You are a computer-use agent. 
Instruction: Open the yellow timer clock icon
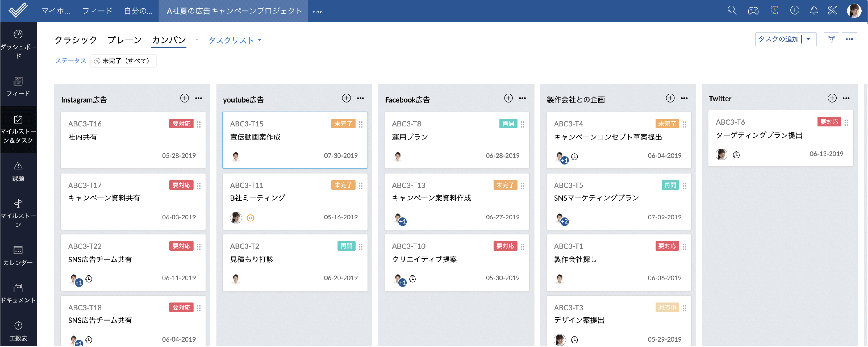pos(774,10)
